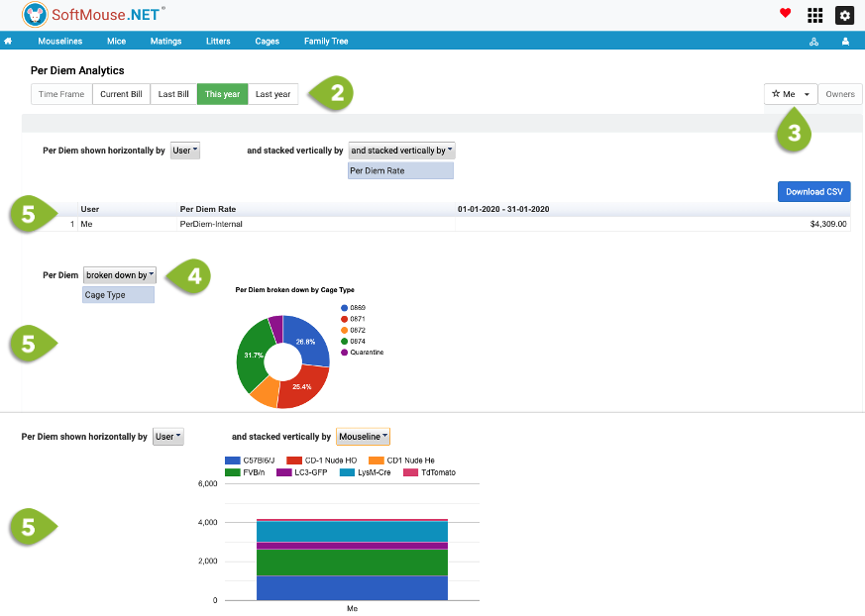The height and width of the screenshot is (616, 865).
Task: Open the user profile icon
Action: [845, 42]
